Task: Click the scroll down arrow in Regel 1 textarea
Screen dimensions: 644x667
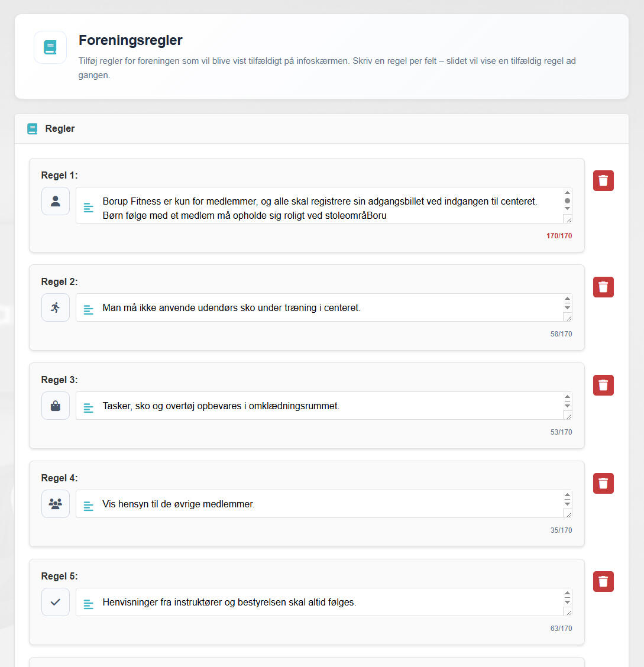Action: coord(568,208)
